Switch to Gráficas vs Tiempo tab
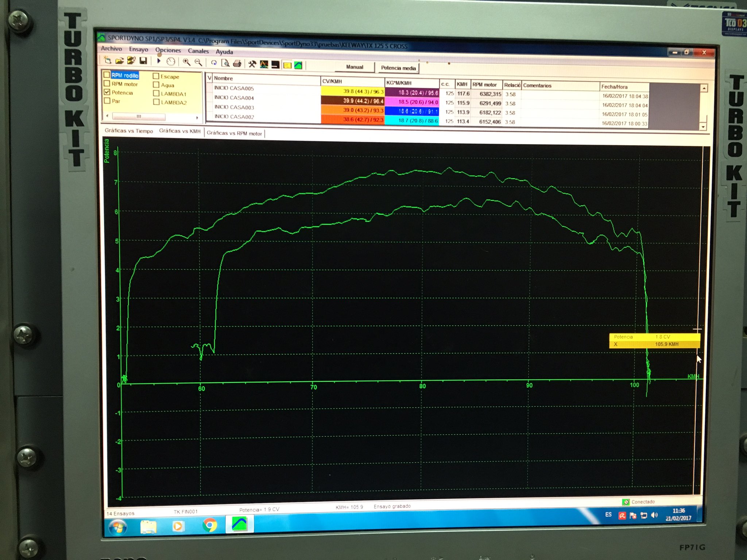This screenshot has width=747, height=560. [129, 131]
